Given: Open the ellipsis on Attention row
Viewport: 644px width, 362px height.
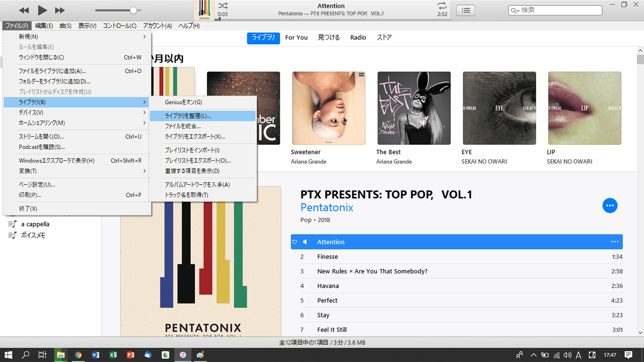Looking at the screenshot, I should pos(615,242).
